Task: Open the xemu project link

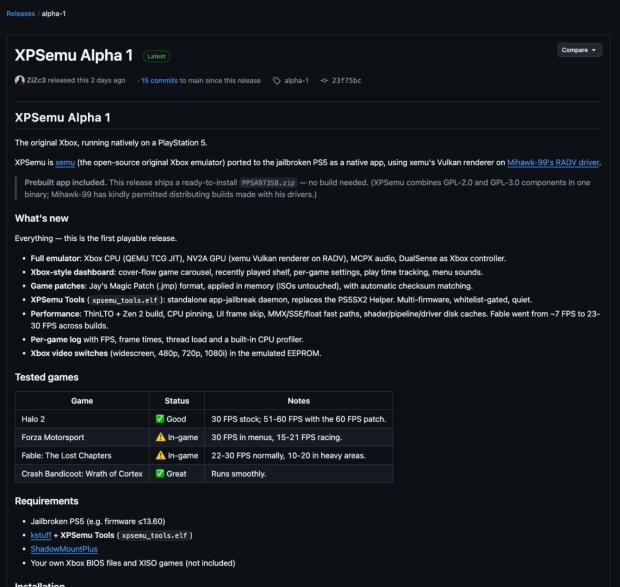Action: [65, 162]
